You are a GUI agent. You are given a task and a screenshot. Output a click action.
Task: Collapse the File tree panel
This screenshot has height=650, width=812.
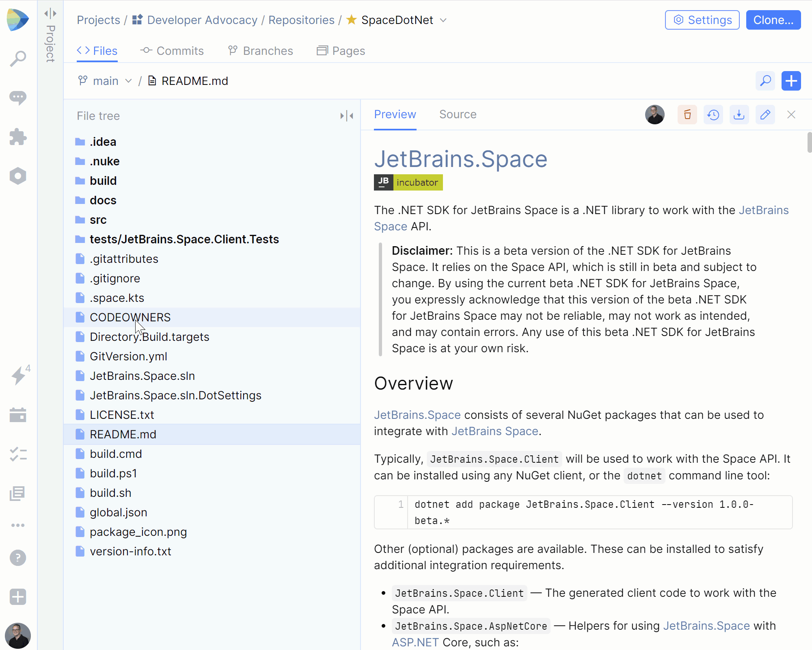click(x=347, y=116)
